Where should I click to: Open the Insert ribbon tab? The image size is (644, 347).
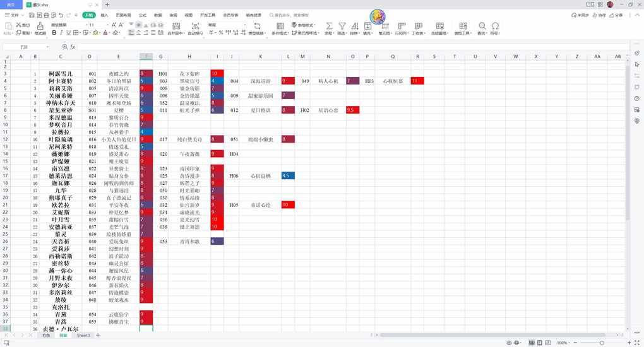(104, 15)
